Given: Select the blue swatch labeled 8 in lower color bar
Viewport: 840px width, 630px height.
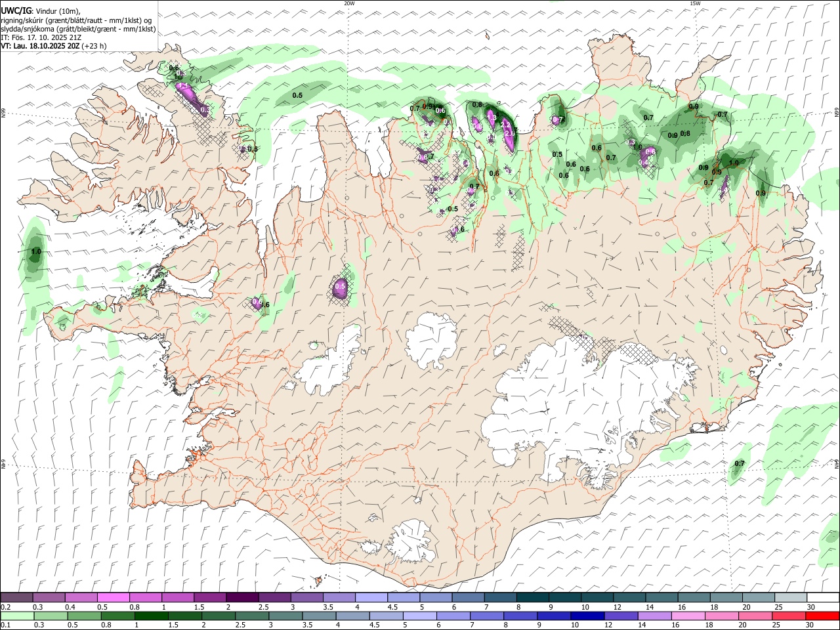Looking at the screenshot, I should pyautogui.click(x=520, y=616).
